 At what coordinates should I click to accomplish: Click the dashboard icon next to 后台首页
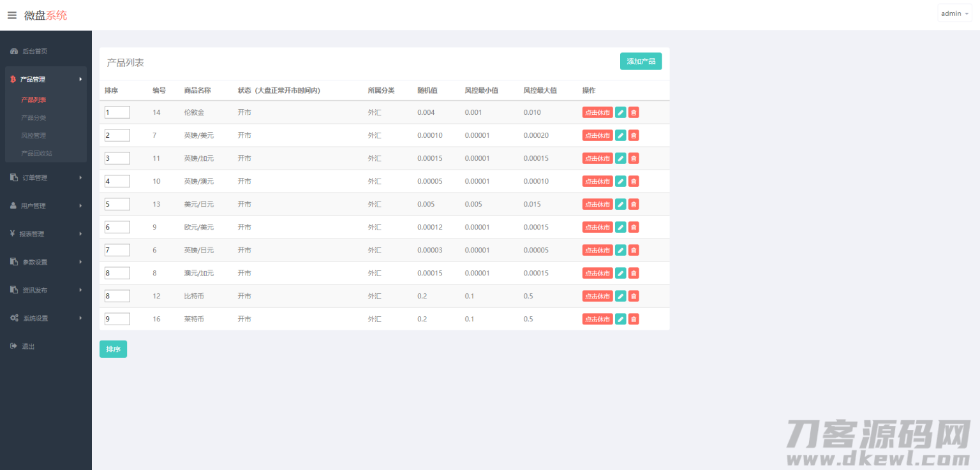point(14,51)
